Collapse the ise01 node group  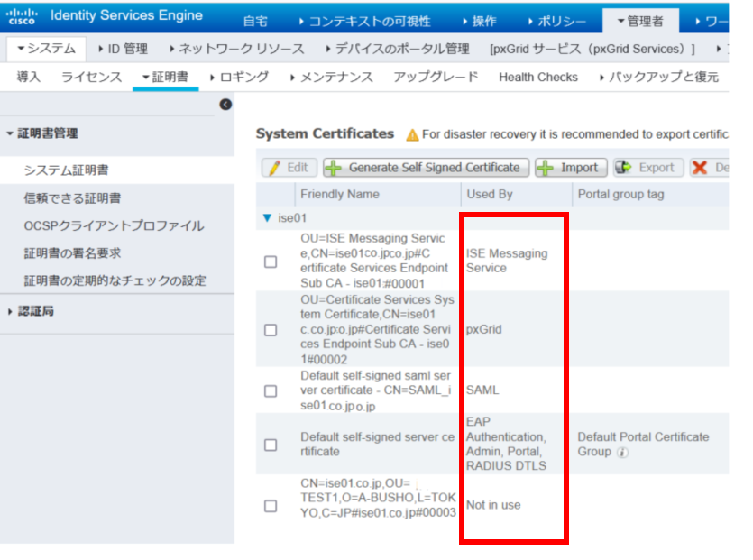coord(266,218)
